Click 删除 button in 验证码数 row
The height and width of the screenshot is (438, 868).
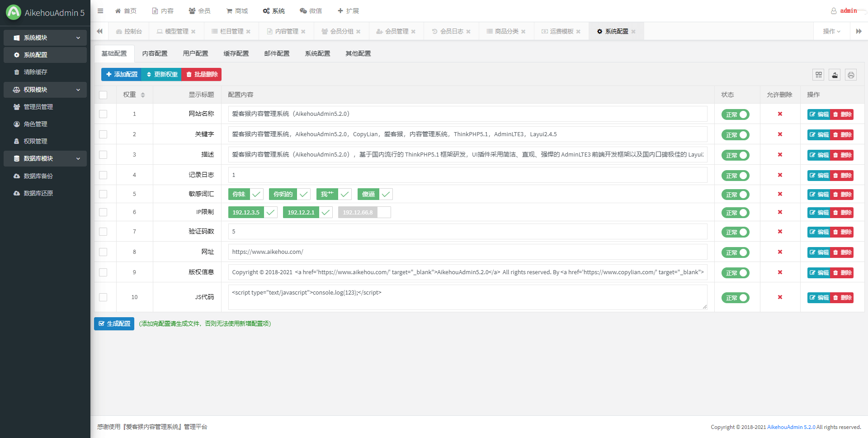click(x=842, y=232)
